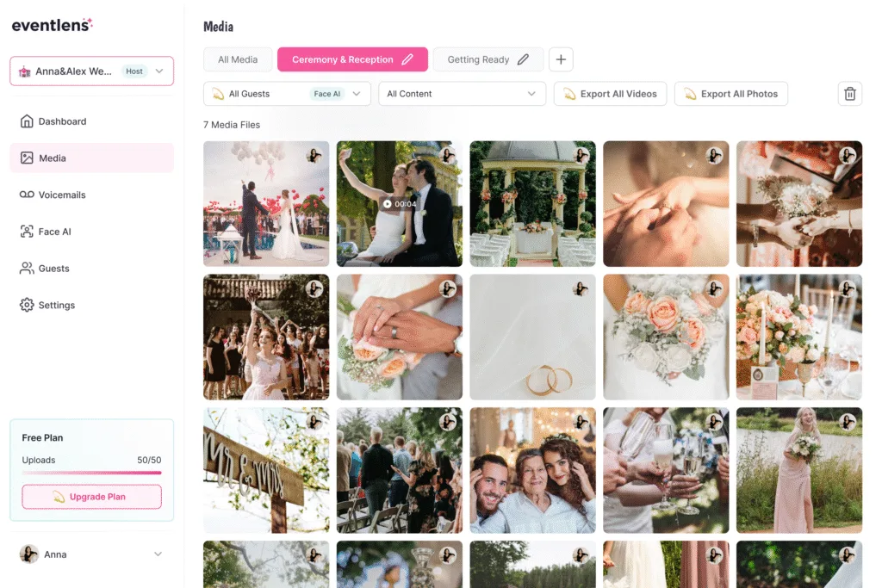The width and height of the screenshot is (882, 588).
Task: Switch to the All Media tab
Action: 238,59
